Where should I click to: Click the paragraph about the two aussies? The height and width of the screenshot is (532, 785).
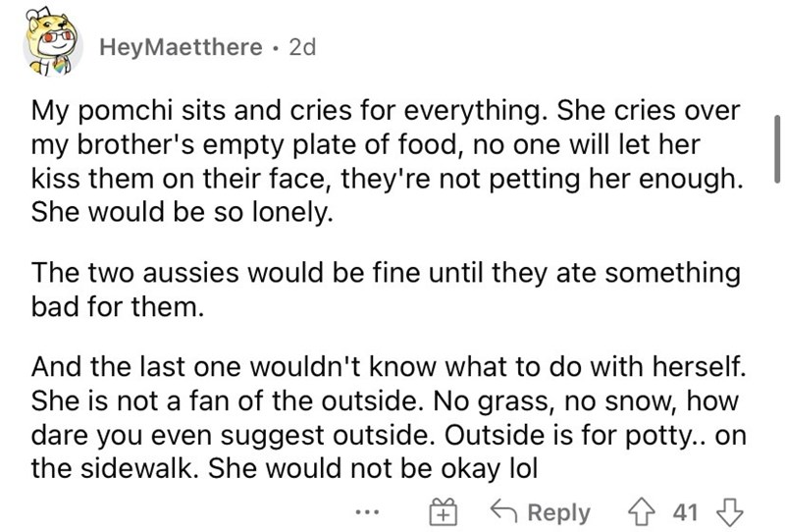tap(386, 290)
